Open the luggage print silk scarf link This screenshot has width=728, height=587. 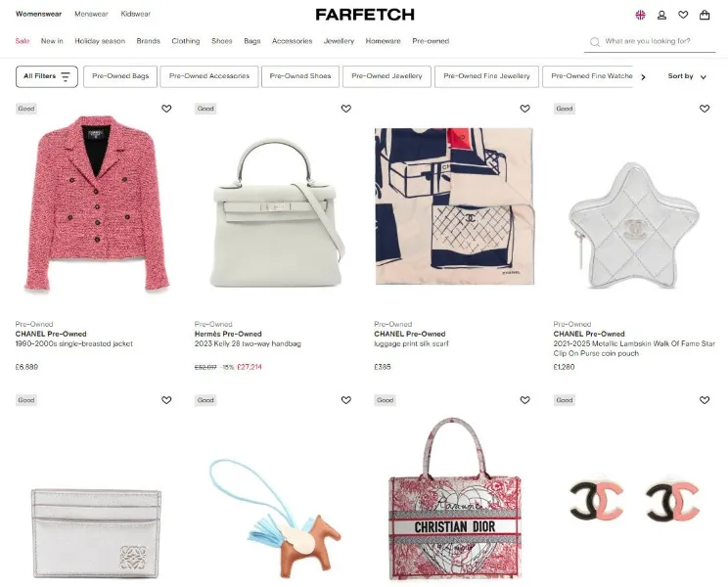point(411,343)
